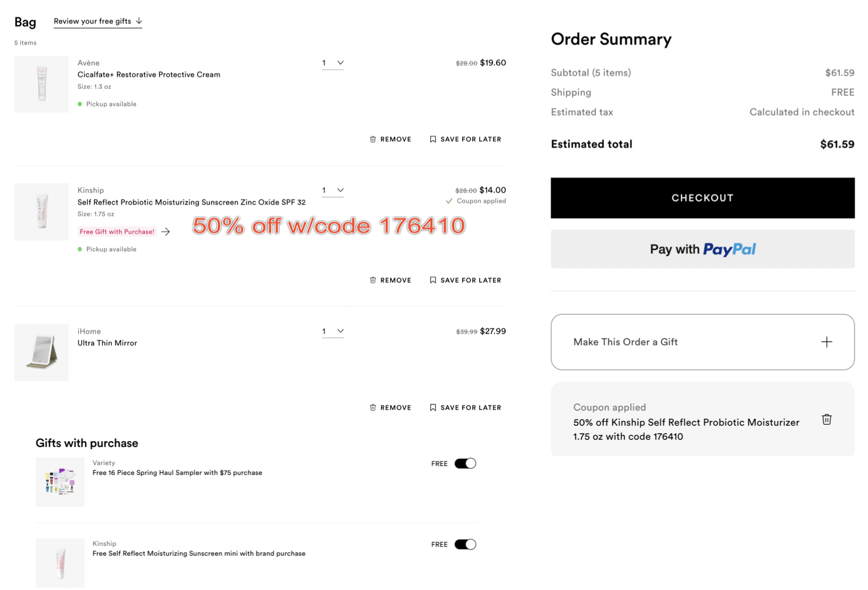
Task: Open the Cicalfate+ Restorative Protective Cream product
Action: coord(149,74)
